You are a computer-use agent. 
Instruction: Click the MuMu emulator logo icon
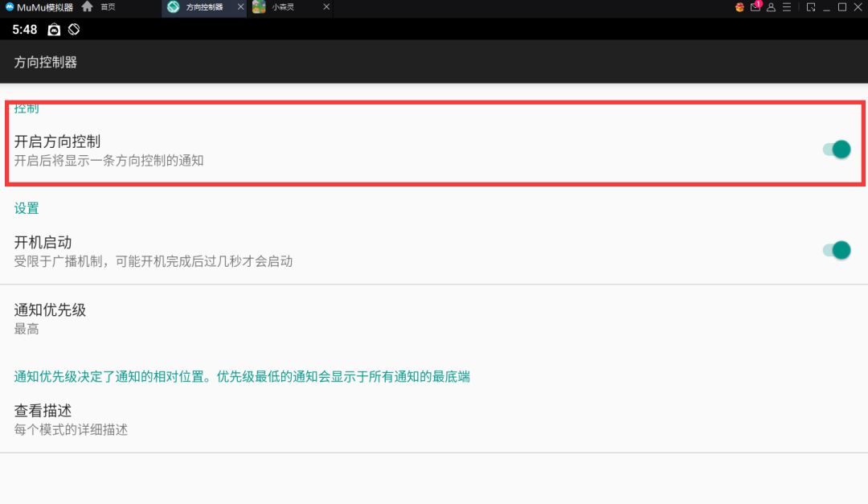point(10,6)
